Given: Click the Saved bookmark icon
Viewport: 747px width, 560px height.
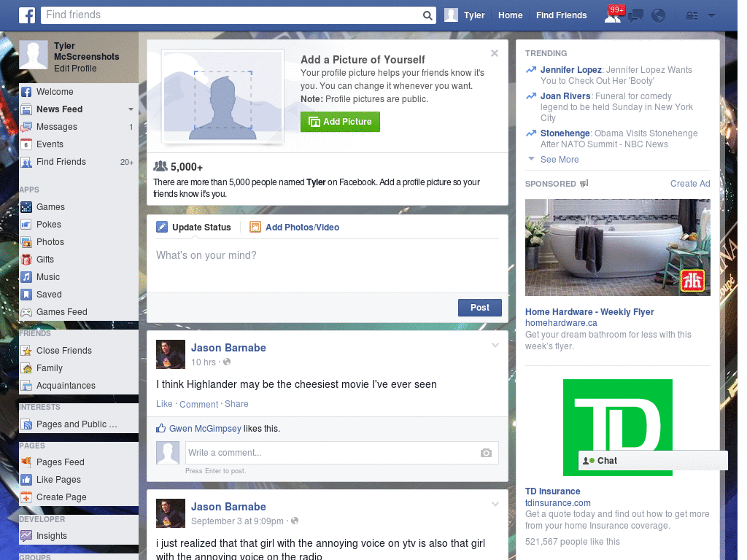Looking at the screenshot, I should tap(27, 295).
